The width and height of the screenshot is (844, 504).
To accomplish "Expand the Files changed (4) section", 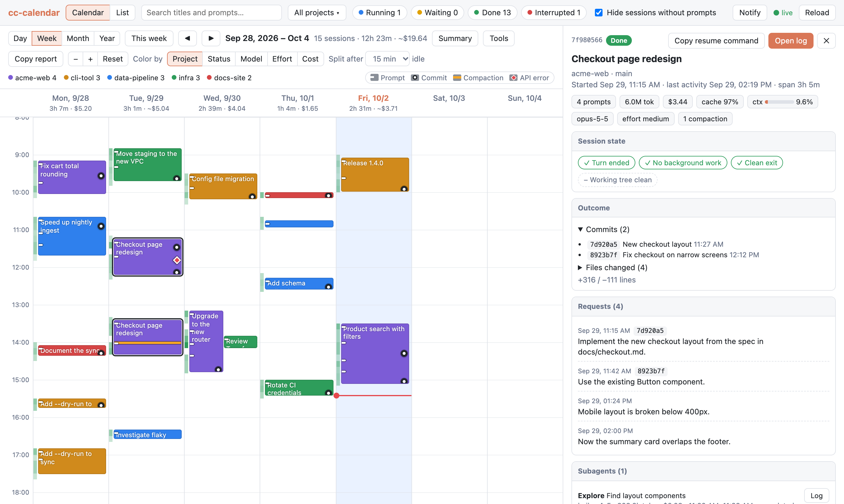I will coord(613,267).
